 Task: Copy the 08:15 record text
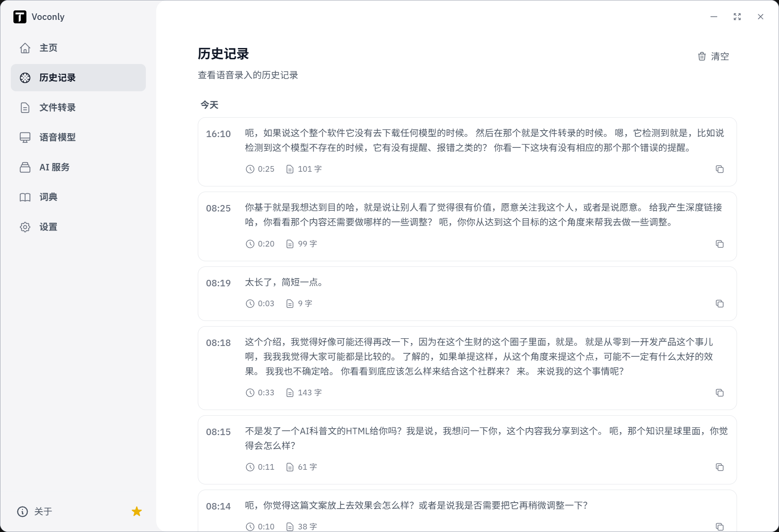click(x=720, y=467)
